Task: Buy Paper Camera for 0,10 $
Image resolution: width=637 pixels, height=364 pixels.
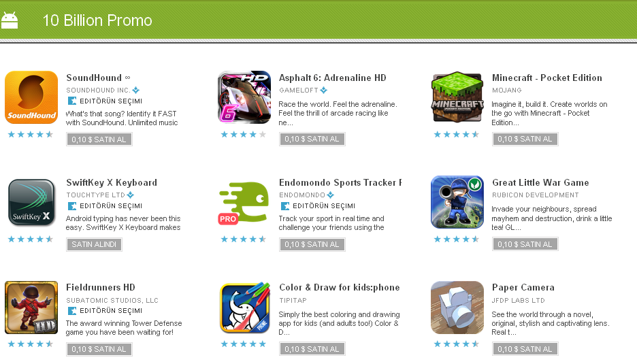Action: coord(525,349)
